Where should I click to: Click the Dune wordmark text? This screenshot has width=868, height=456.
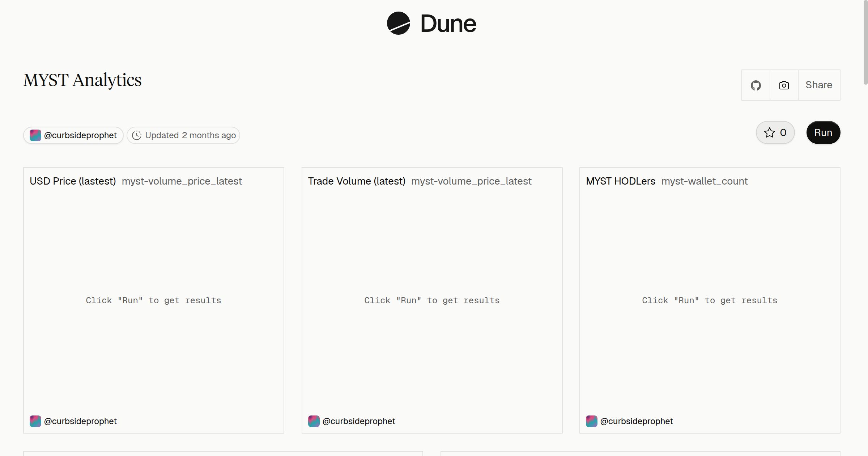point(448,24)
